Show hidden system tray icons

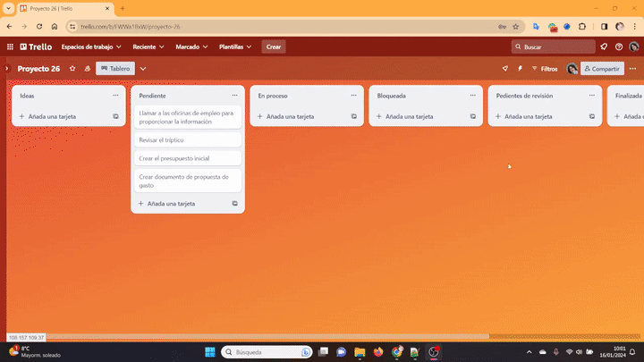(x=529, y=352)
